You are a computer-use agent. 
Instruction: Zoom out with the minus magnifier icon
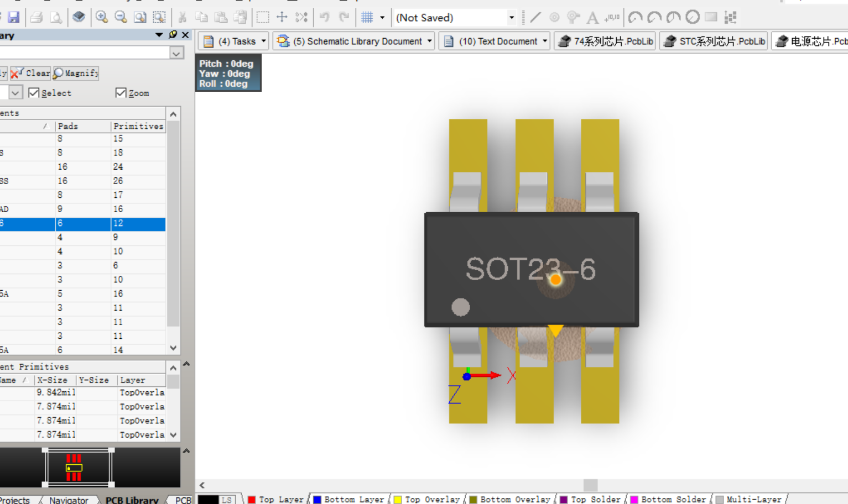point(121,17)
